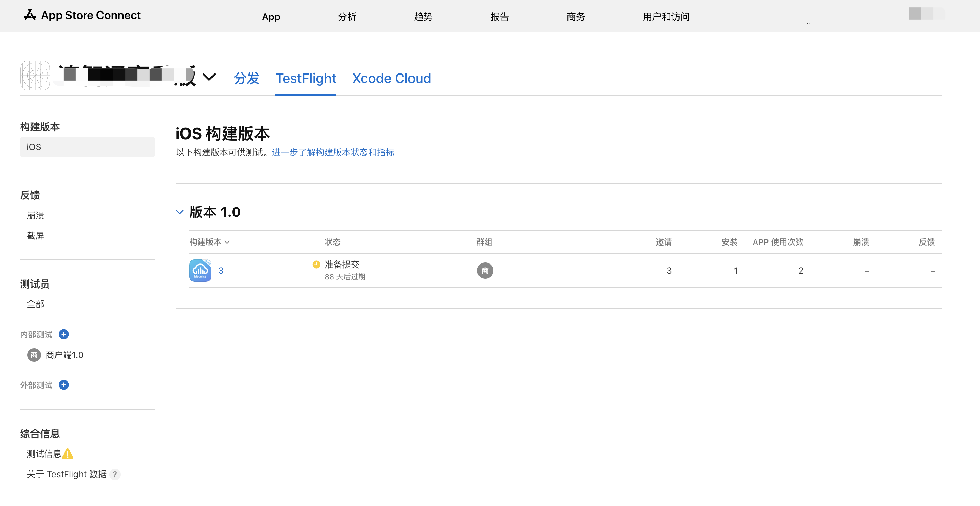Click the yellow warning icon beside 测试信息
Screen dimensions: 980x506
(x=68, y=454)
